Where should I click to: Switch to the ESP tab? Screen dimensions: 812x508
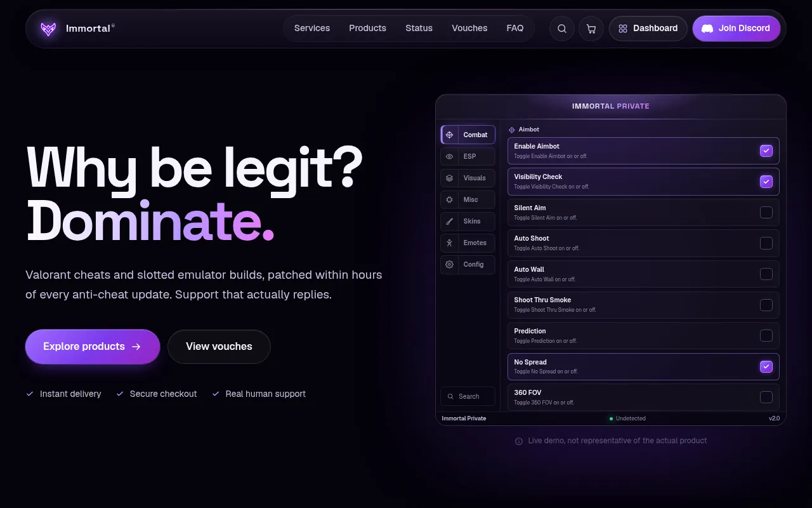[468, 156]
